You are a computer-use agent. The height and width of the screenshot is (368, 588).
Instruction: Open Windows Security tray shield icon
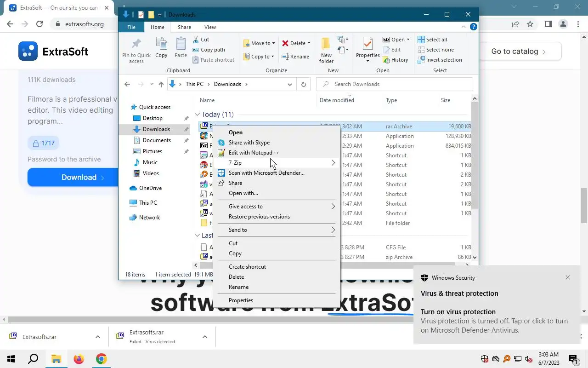(484, 359)
